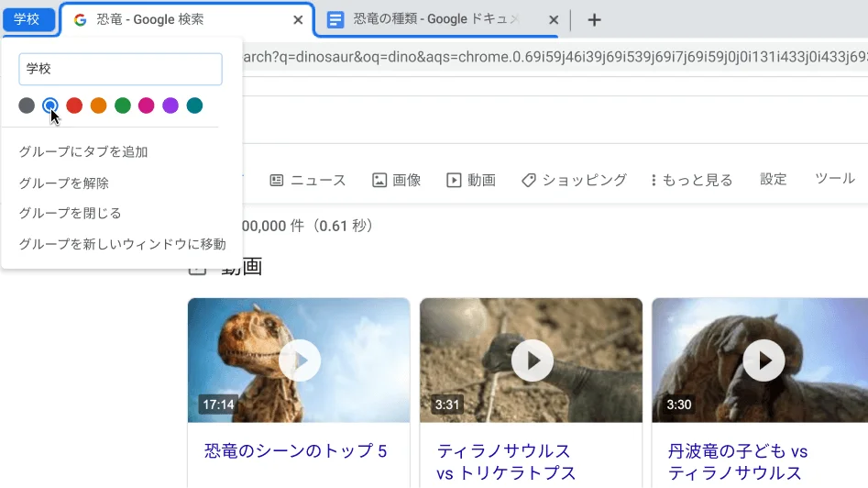The height and width of the screenshot is (488, 868).
Task: Click the new tab plus button
Action: point(594,20)
